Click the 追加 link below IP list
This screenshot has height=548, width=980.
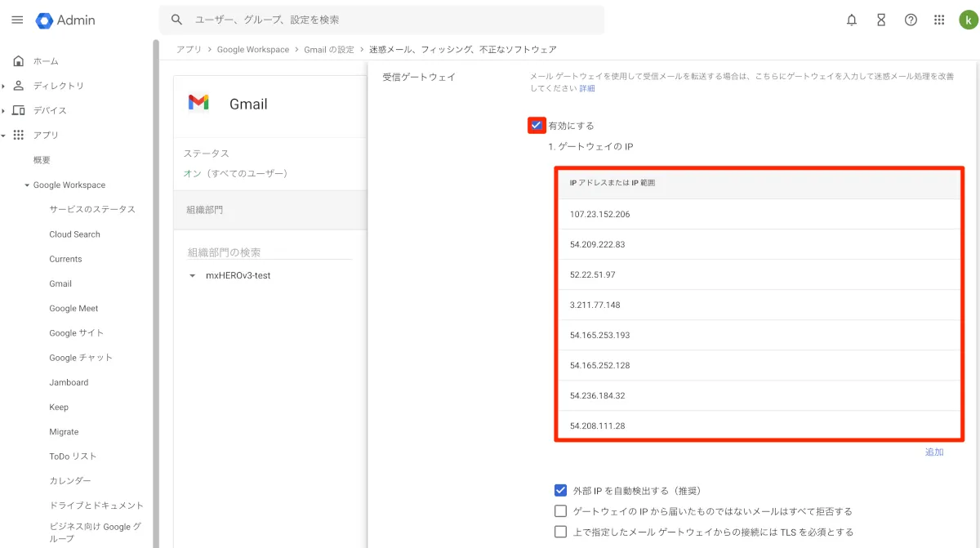click(x=934, y=452)
